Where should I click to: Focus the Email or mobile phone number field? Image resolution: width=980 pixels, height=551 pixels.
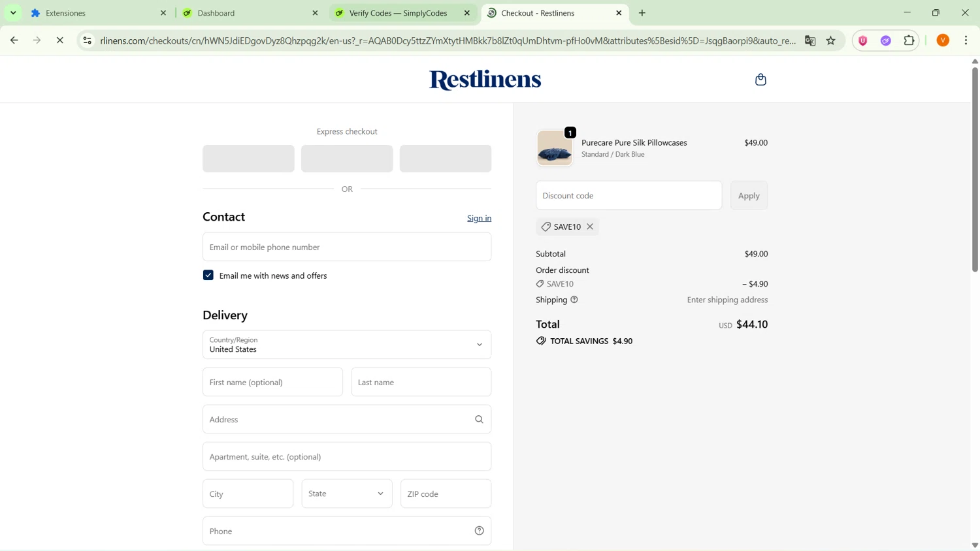click(x=347, y=247)
